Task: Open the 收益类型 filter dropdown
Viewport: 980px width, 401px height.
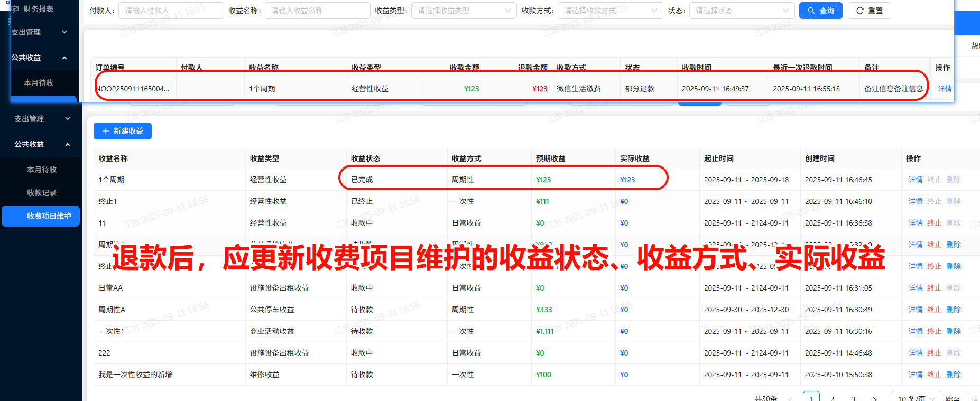Action: 464,11
